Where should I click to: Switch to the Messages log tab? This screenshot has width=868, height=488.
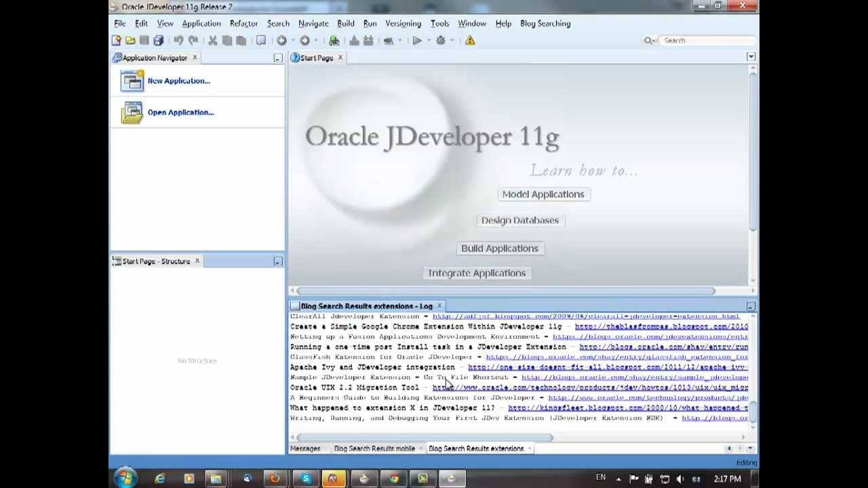[305, 448]
